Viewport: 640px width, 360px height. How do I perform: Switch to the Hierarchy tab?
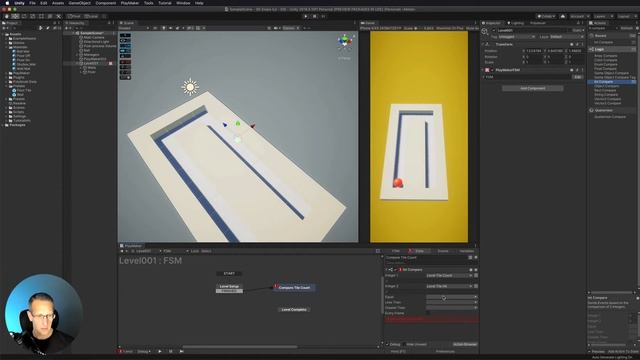coord(75,23)
